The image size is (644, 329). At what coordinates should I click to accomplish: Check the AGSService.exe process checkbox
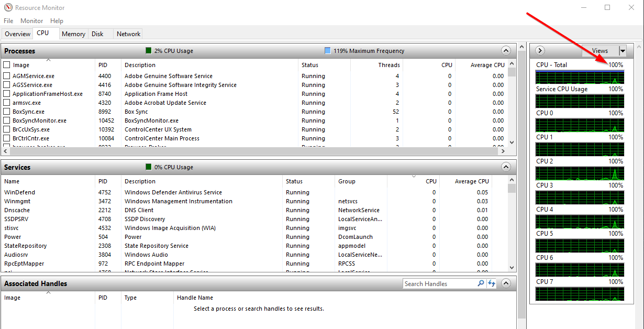tap(7, 85)
